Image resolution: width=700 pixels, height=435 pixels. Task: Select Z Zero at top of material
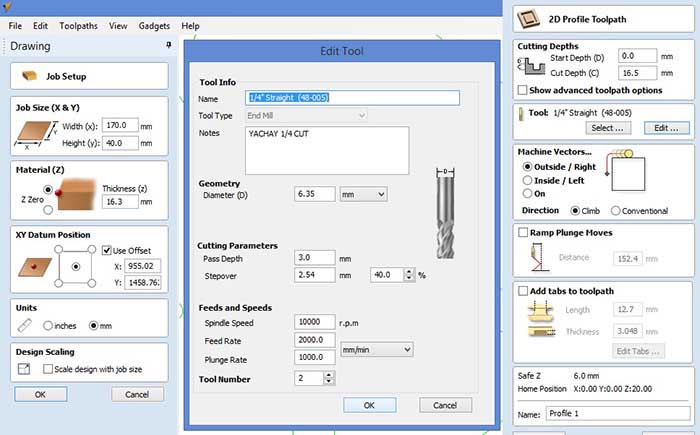48,189
